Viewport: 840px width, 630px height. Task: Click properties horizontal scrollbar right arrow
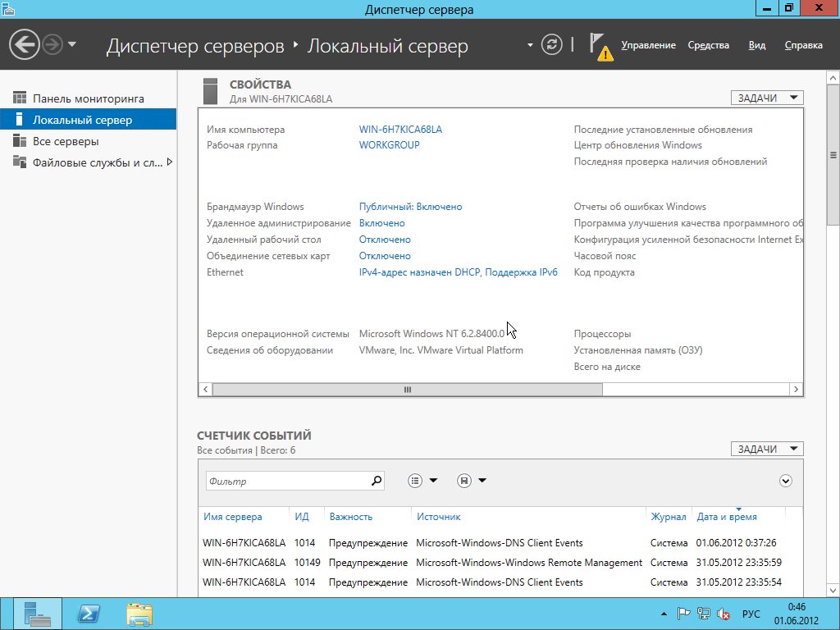[796, 390]
